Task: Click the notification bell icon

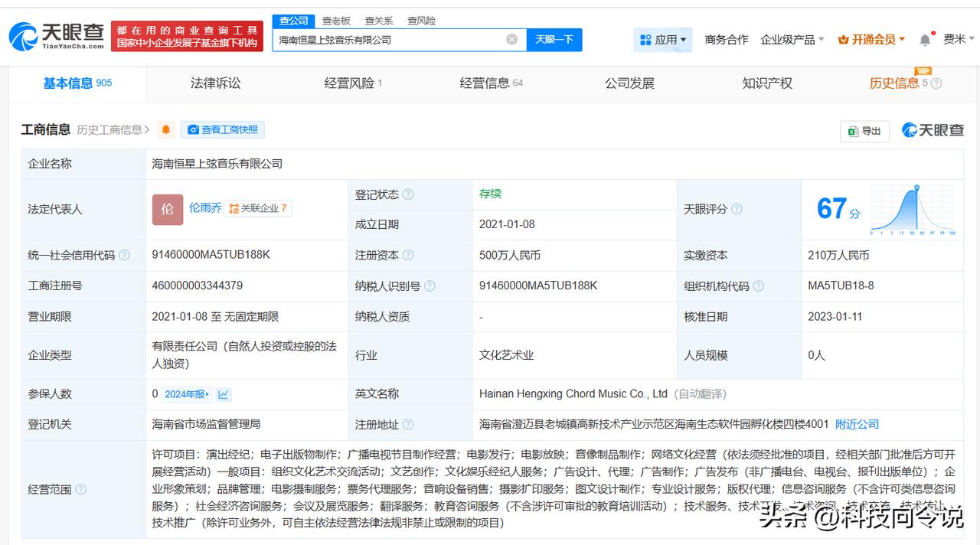Action: click(x=925, y=40)
